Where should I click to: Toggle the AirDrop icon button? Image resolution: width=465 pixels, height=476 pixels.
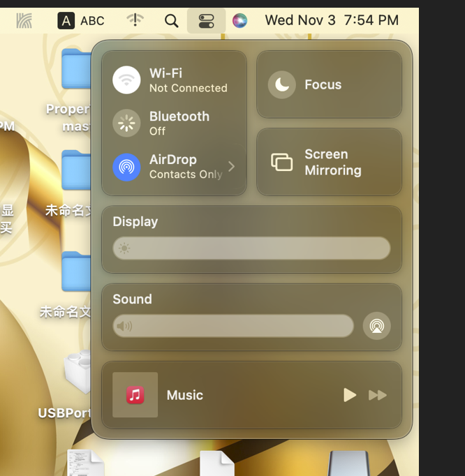[x=126, y=167]
